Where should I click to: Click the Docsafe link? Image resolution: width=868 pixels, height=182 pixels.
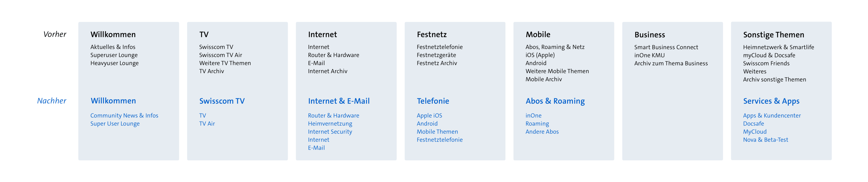[753, 124]
